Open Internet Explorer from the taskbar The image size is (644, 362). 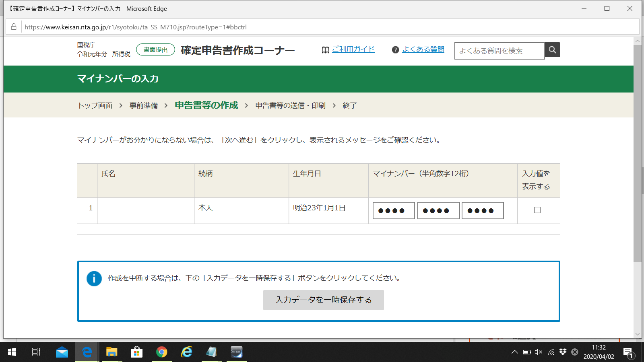186,352
